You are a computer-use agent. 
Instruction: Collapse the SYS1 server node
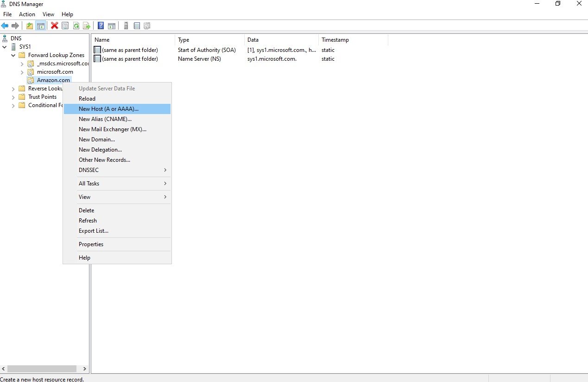[5, 47]
